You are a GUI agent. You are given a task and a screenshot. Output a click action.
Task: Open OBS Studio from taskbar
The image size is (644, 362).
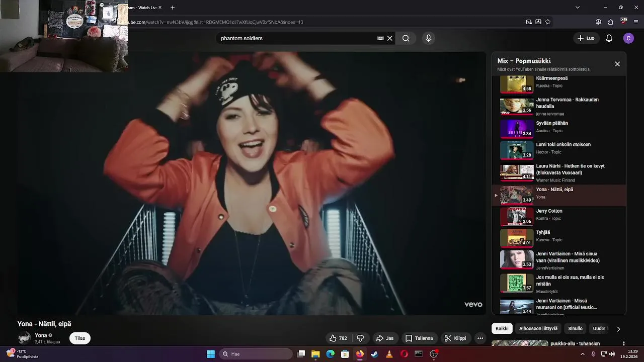coord(434,354)
